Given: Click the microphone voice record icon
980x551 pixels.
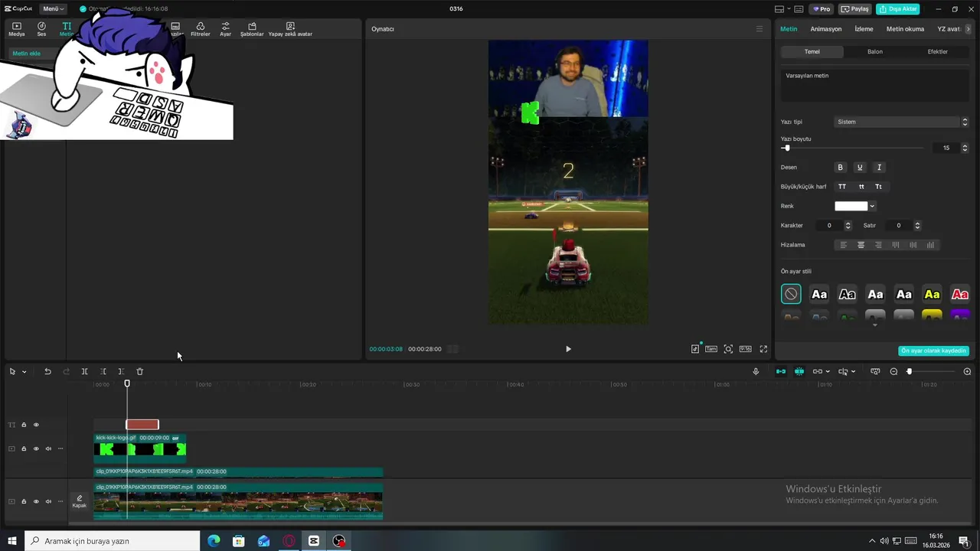Looking at the screenshot, I should coord(756,371).
